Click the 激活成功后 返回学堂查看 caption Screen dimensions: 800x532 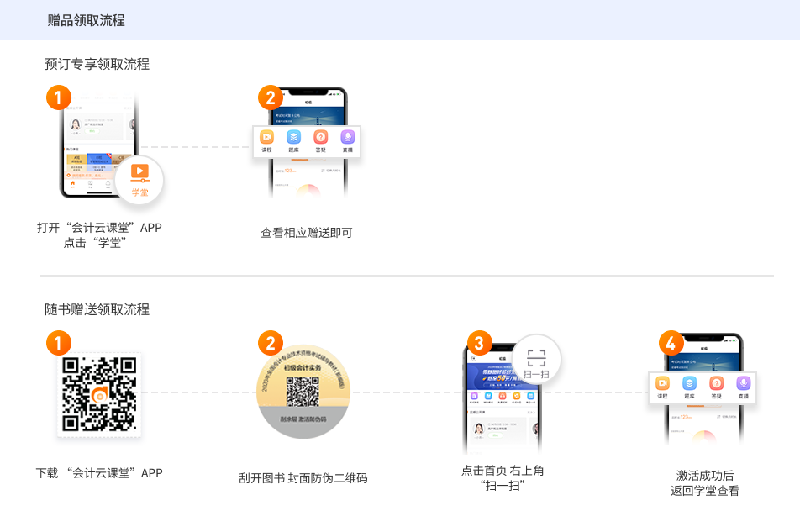704,482
